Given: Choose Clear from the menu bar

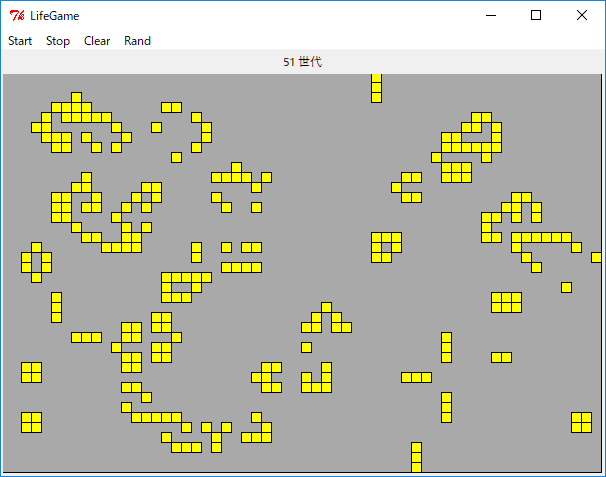Looking at the screenshot, I should tap(97, 41).
